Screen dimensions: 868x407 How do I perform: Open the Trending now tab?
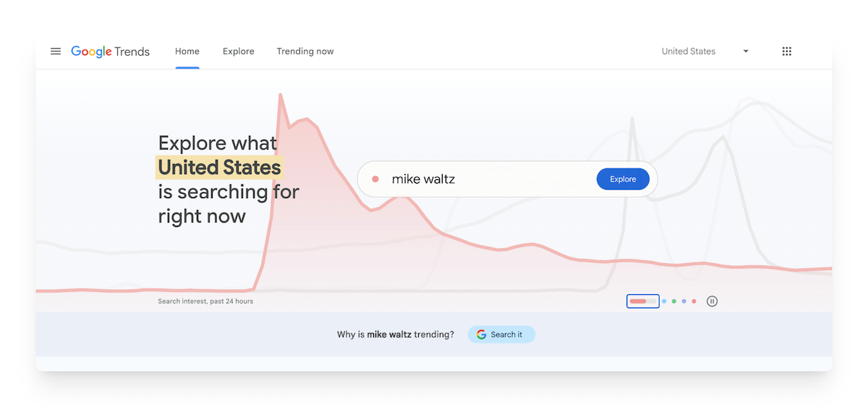click(305, 51)
